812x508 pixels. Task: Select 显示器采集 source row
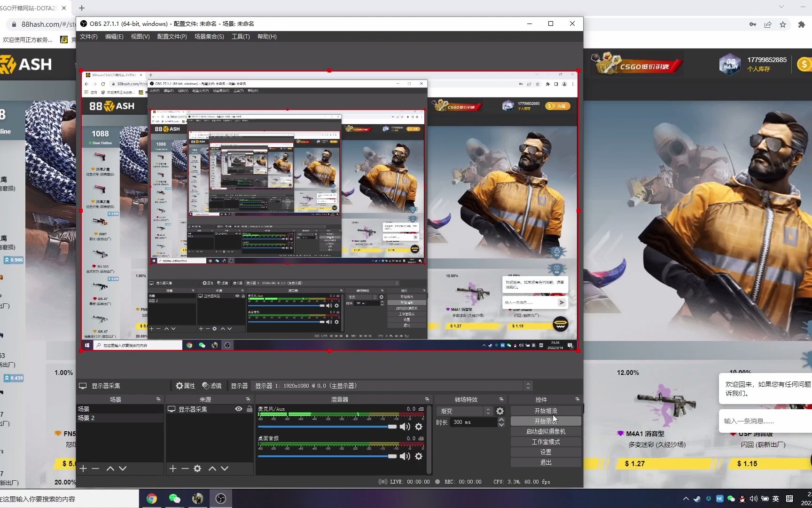[x=210, y=409]
